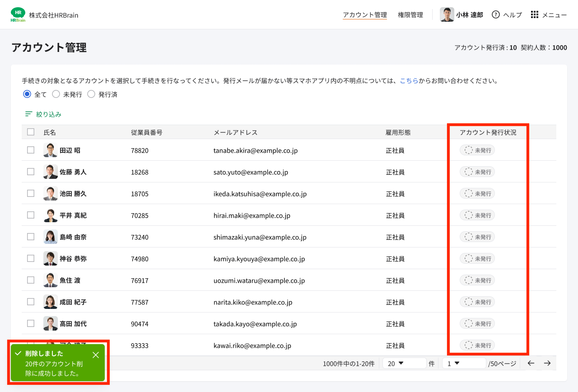Switch to 権限管理 tab
The image size is (578, 392).
[410, 15]
